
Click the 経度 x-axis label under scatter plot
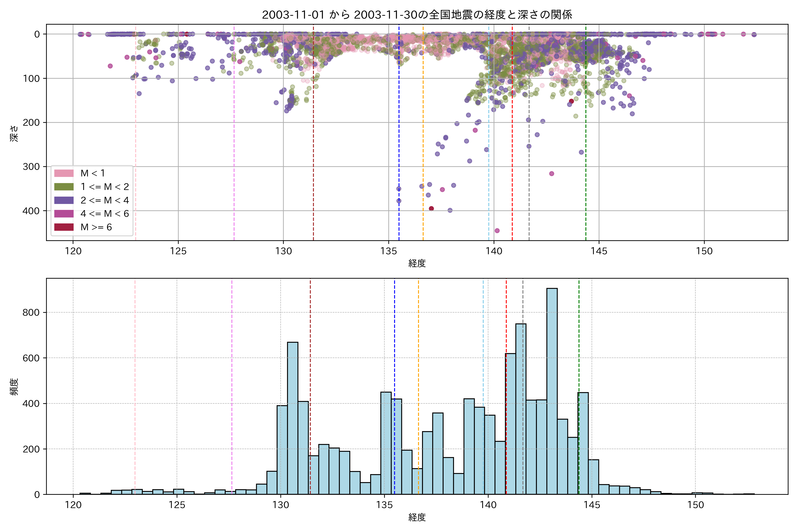point(417,263)
